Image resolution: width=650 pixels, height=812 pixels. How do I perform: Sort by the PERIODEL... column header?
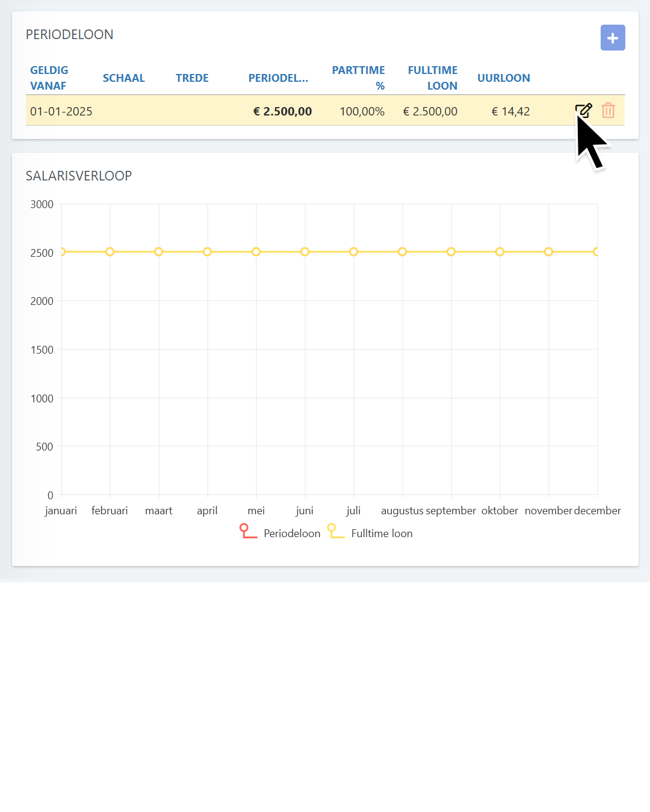point(278,78)
